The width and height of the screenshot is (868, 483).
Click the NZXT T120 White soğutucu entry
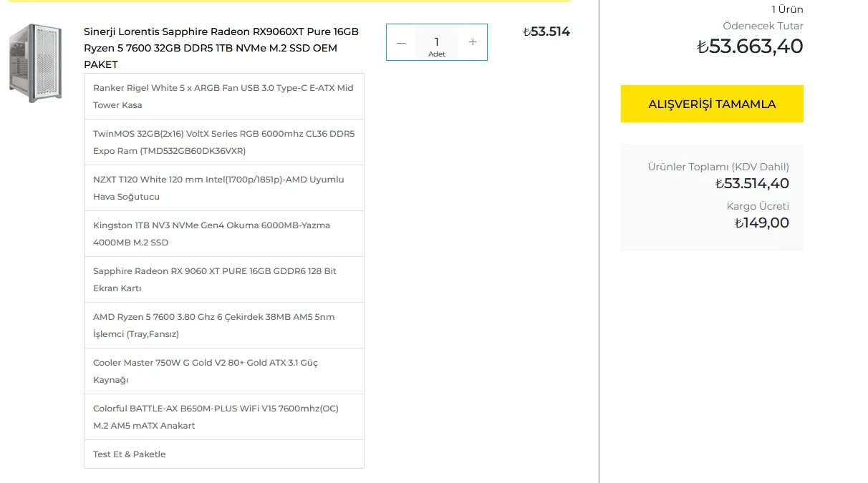[223, 187]
